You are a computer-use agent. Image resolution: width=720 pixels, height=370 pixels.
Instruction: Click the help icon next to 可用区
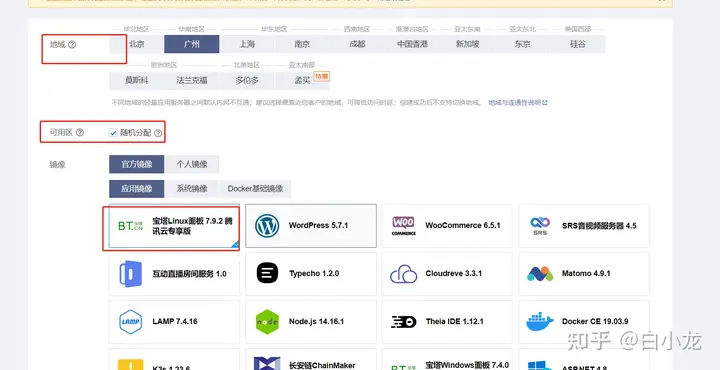pos(80,133)
